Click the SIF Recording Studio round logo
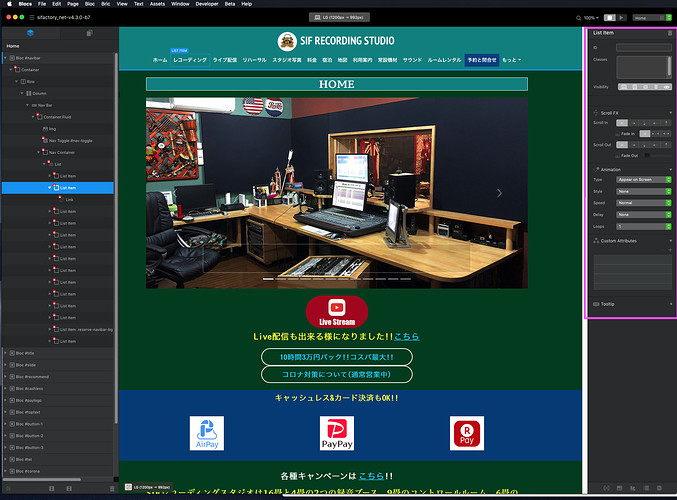677x500 pixels. pos(287,41)
